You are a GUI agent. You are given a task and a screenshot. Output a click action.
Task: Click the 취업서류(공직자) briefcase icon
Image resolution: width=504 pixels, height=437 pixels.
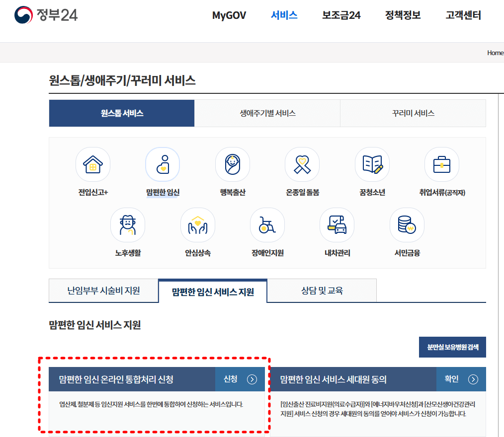[x=441, y=164]
